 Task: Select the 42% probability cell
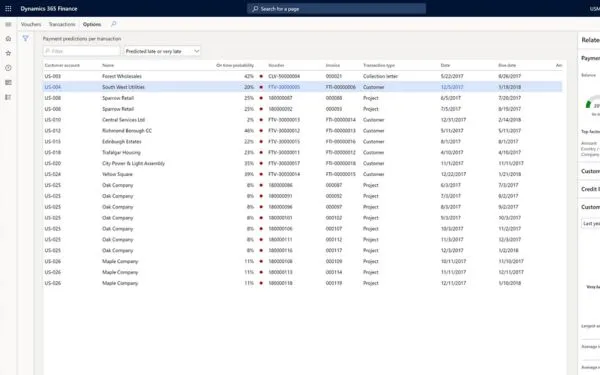(x=249, y=76)
